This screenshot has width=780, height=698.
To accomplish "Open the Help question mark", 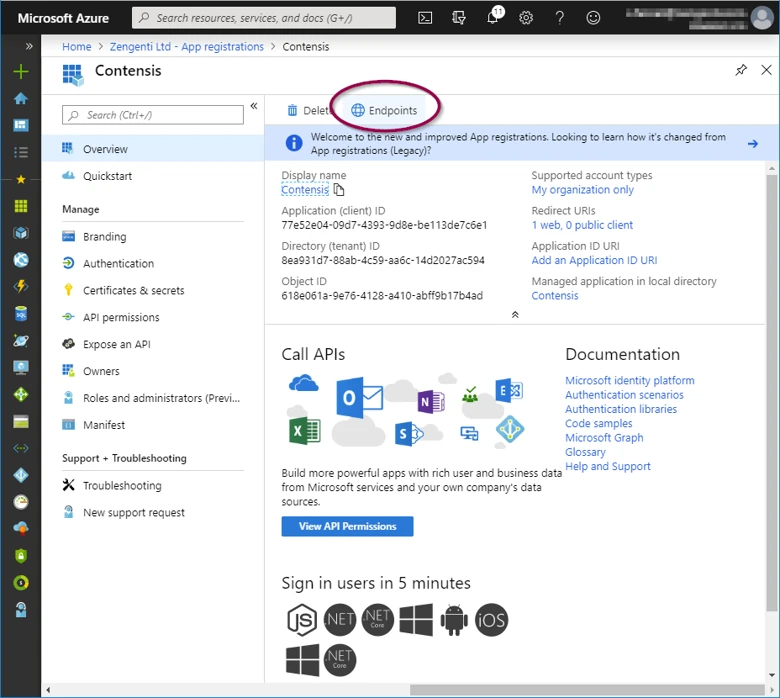I will pos(560,18).
